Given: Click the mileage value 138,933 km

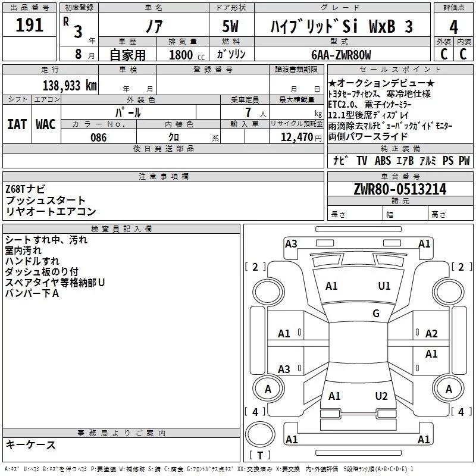Looking at the screenshot, I should [70, 85].
